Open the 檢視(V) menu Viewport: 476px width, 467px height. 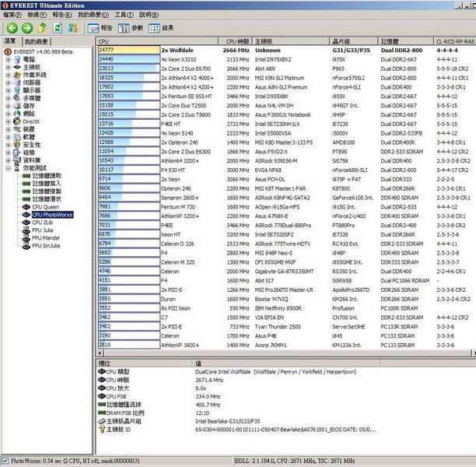pyautogui.click(x=37, y=15)
